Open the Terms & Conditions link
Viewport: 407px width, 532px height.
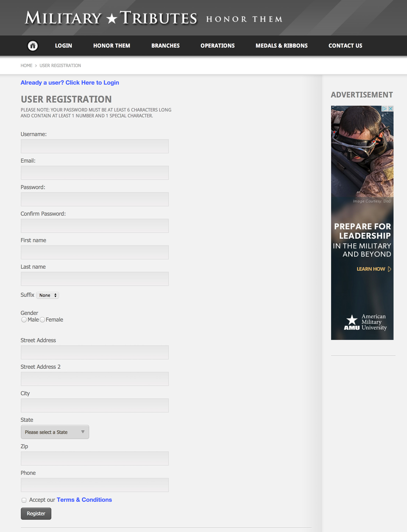(x=84, y=500)
